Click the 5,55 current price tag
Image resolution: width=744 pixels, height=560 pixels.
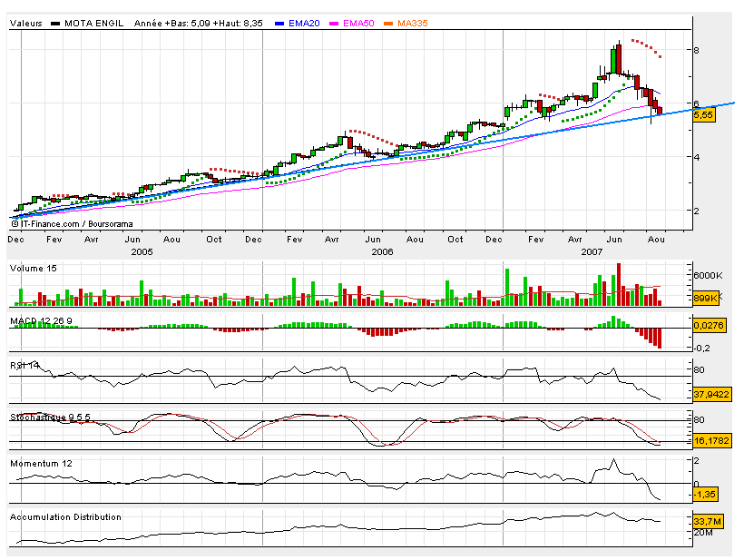(703, 115)
